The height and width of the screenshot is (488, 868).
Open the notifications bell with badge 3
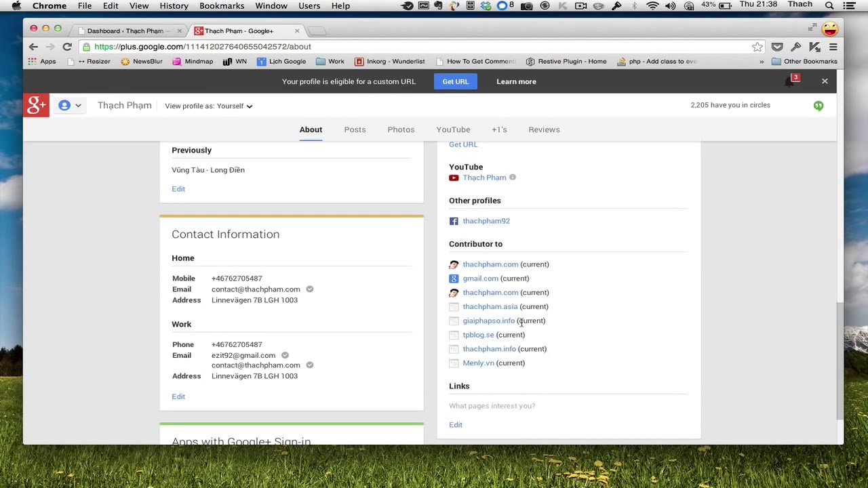791,81
